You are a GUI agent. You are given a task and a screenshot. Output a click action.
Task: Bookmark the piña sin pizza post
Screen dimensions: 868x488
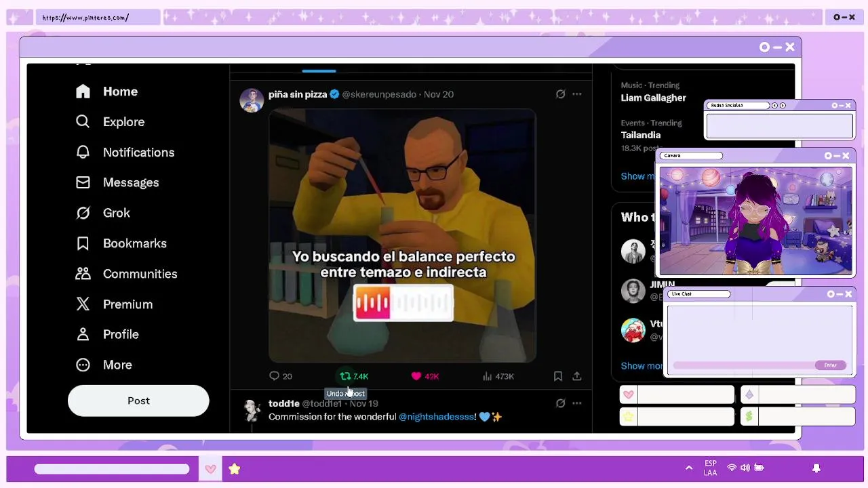pyautogui.click(x=557, y=376)
